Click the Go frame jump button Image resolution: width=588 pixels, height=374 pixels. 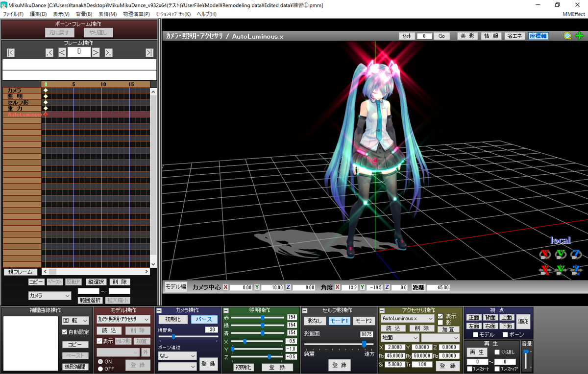441,36
